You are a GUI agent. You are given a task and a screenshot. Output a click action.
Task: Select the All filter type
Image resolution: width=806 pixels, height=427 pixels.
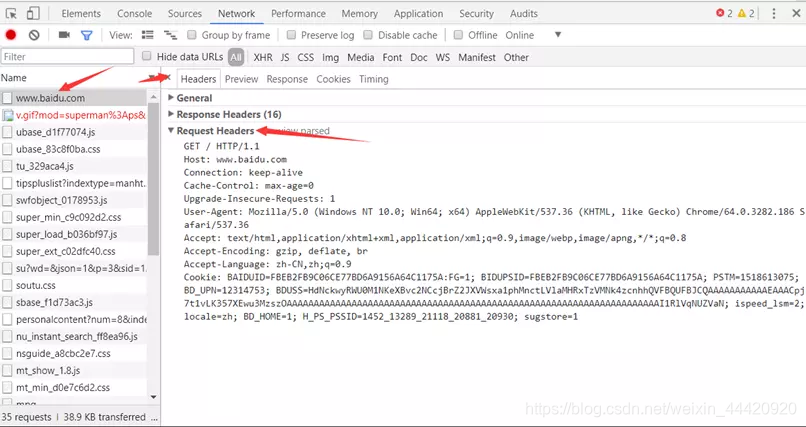[x=236, y=57]
